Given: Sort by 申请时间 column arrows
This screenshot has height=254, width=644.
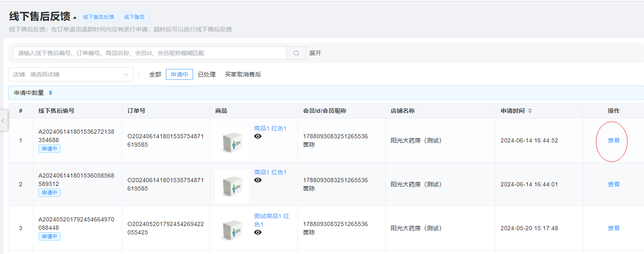Looking at the screenshot, I should 530,111.
